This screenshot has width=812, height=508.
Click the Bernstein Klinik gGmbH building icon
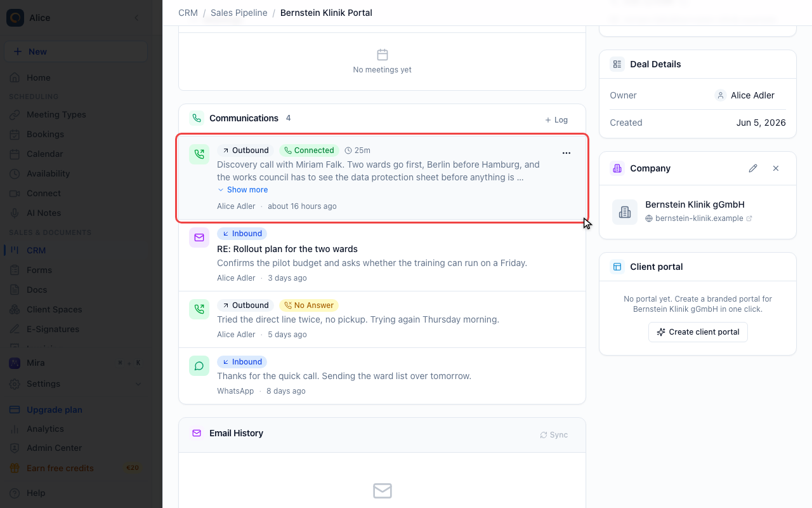(x=625, y=212)
